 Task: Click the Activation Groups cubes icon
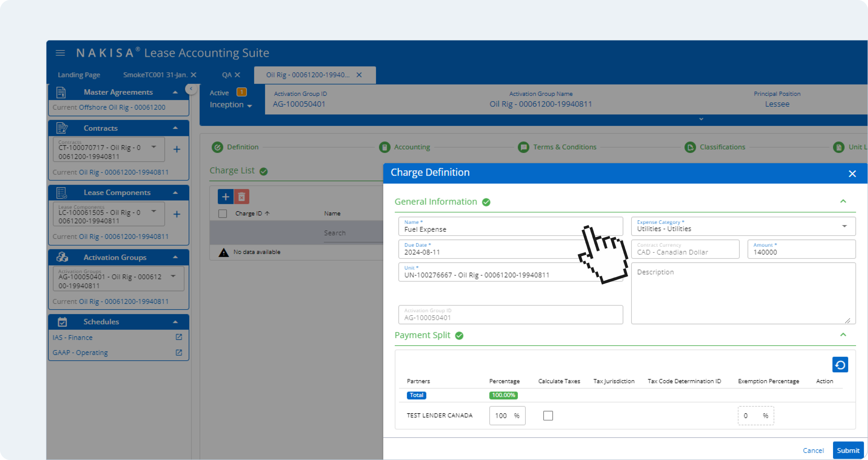(x=62, y=257)
